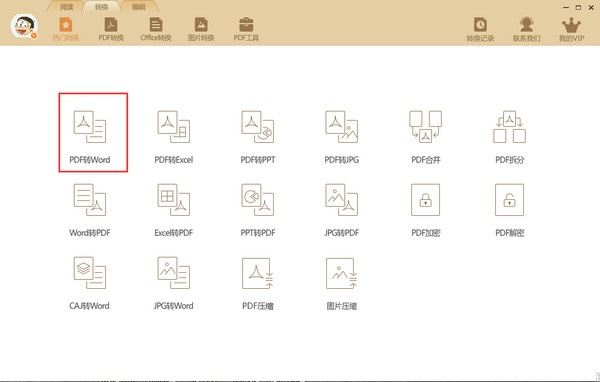Maximize the application window
The image size is (600, 382).
pos(579,7)
